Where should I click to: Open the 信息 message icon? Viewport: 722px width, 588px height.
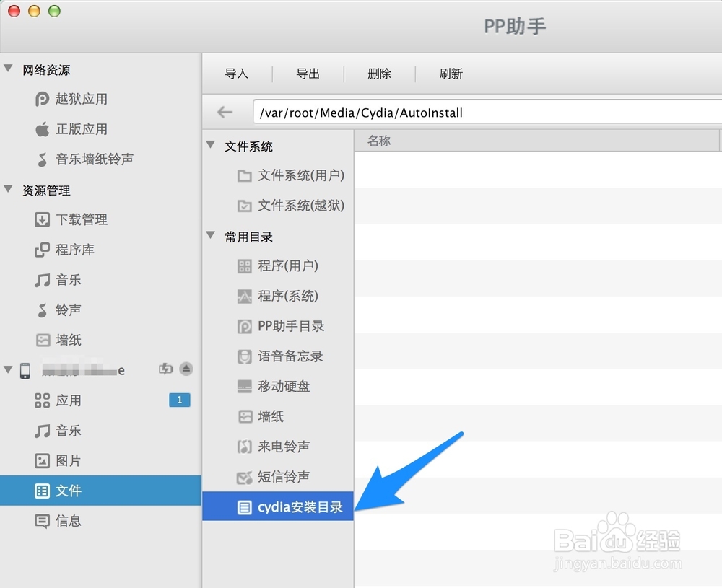(42, 522)
